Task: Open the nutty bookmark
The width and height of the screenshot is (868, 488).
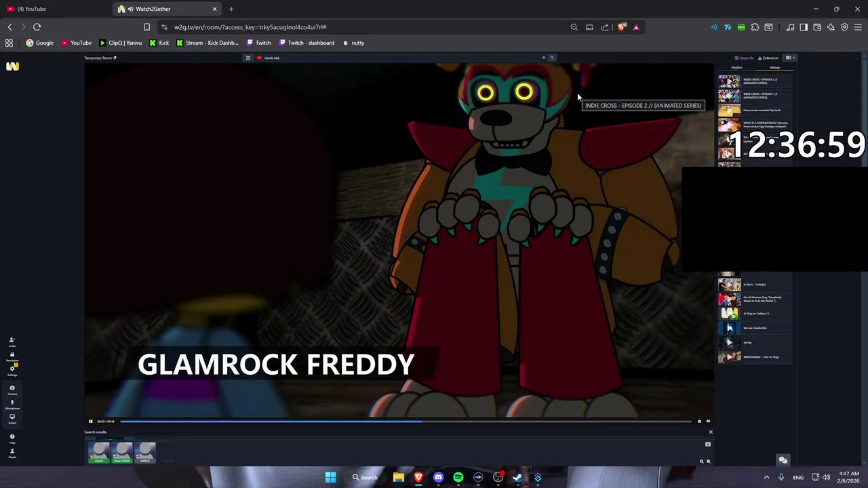Action: 353,43
